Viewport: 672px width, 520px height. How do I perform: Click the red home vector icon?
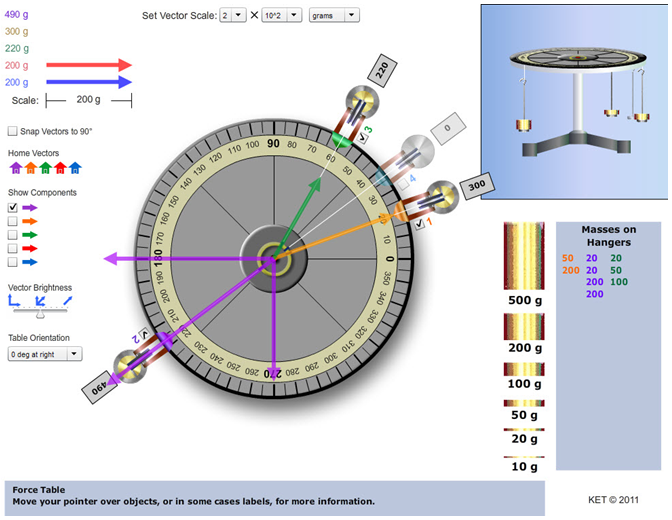click(60, 168)
